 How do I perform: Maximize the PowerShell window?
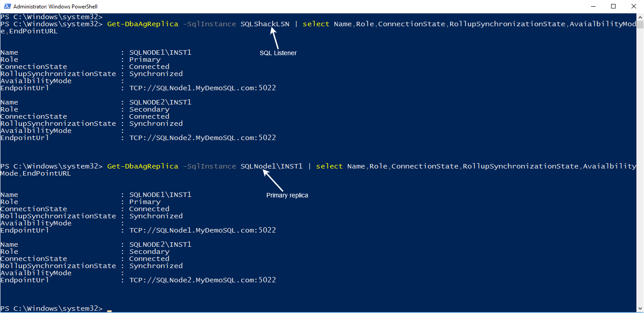(613, 7)
